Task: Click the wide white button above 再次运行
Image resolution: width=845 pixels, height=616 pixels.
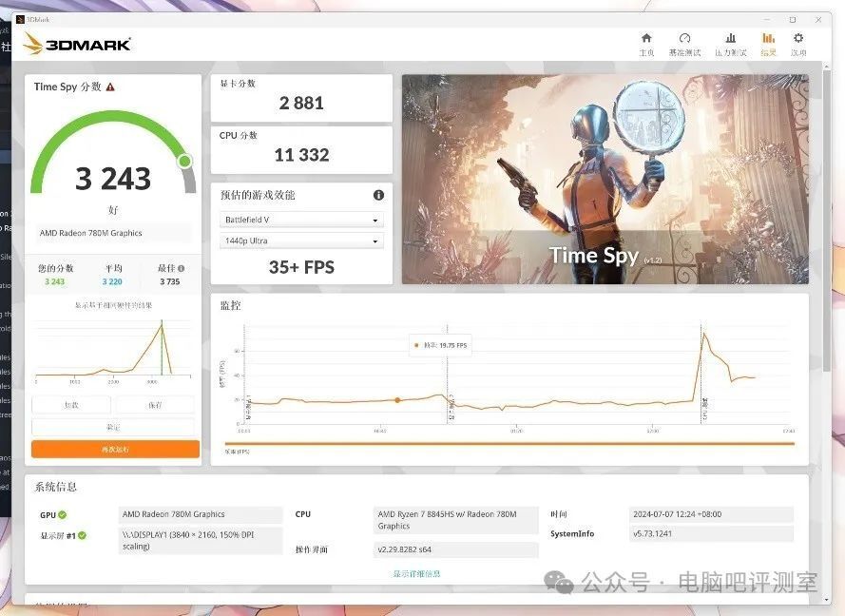Action: (113, 427)
